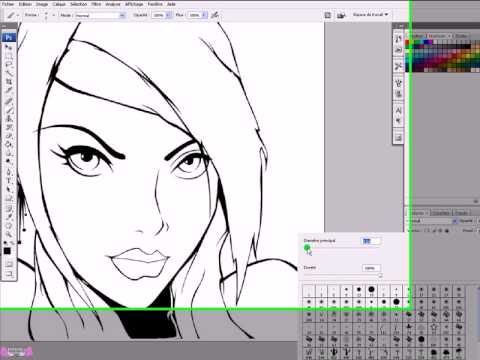This screenshot has height=360, width=480.
Task: Select the Lasso tool
Action: tap(9, 64)
